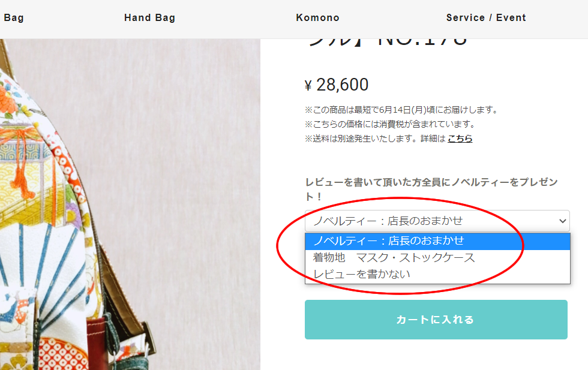
Task: Go to the Komono section
Action: pos(317,17)
